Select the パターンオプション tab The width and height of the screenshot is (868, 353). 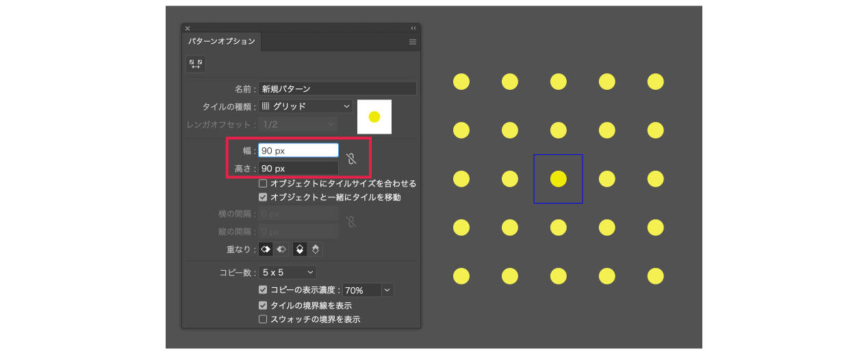tap(222, 42)
